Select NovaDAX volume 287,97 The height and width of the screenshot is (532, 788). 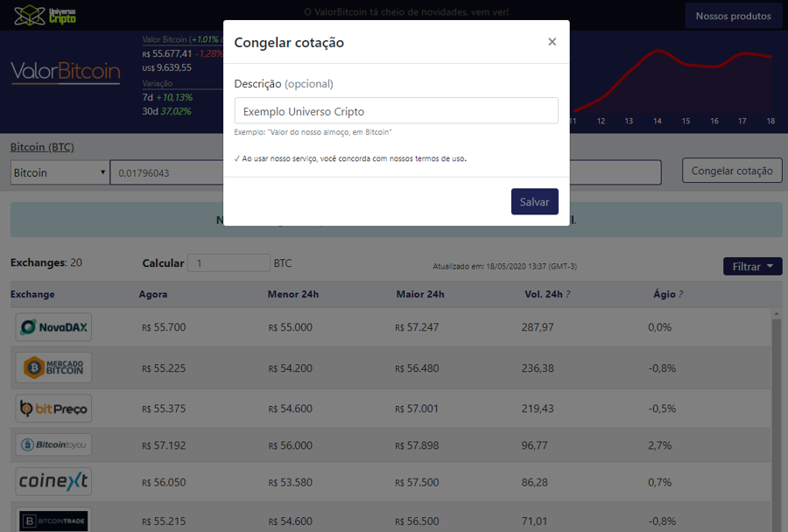pyautogui.click(x=538, y=327)
